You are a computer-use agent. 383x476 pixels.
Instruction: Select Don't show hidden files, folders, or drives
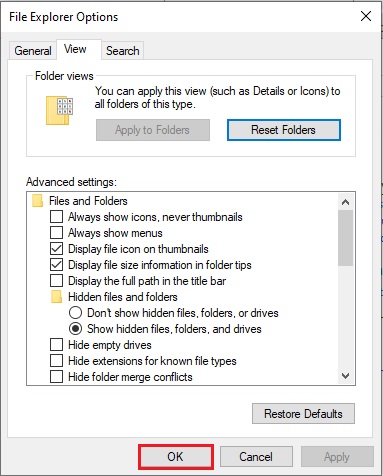point(75,313)
